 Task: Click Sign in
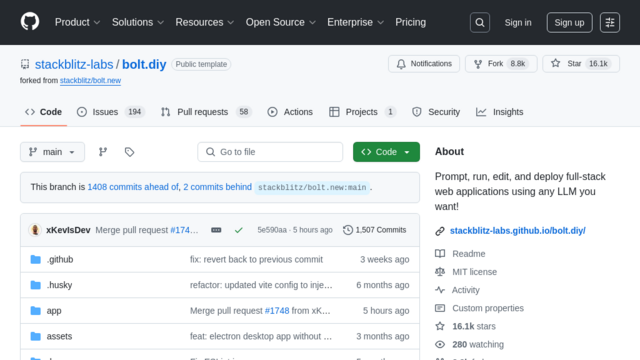coord(518,22)
